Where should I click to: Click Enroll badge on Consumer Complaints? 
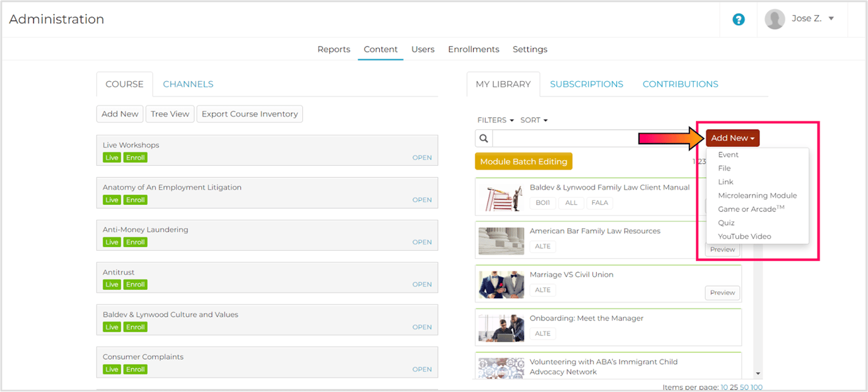[x=135, y=369]
